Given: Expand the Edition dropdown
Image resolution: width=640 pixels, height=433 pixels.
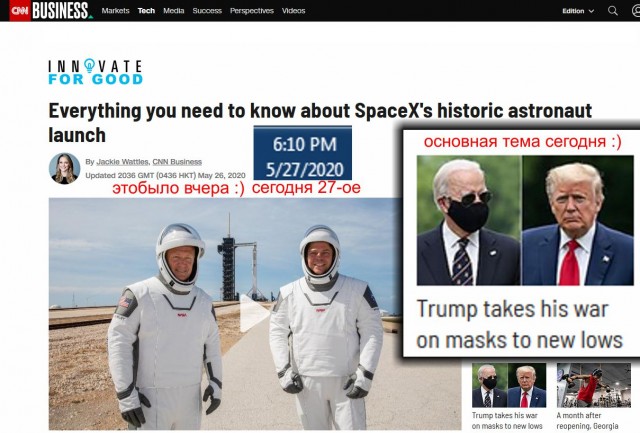Looking at the screenshot, I should [x=578, y=11].
